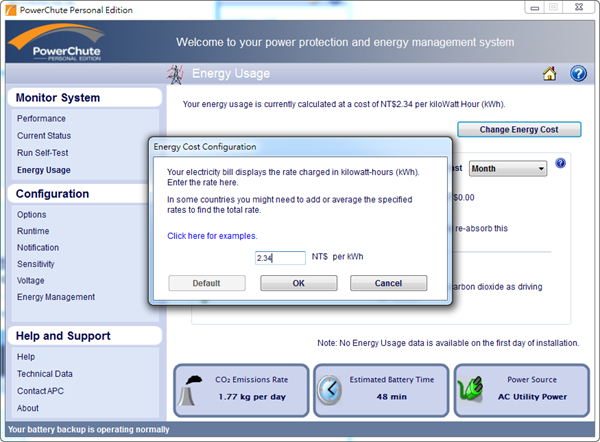Screen dimensions: 600x442
Task: Click the Energy Cost Configuration dialog title
Action: click(205, 147)
